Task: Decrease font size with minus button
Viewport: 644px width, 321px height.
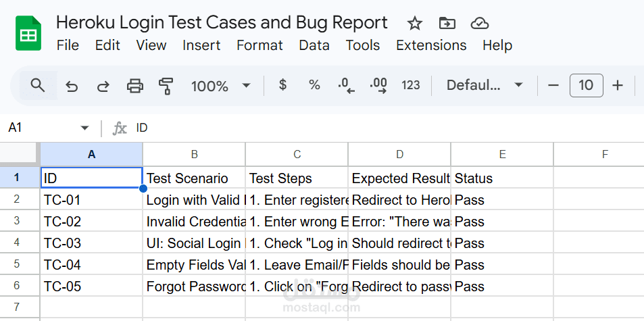Action: pyautogui.click(x=554, y=85)
